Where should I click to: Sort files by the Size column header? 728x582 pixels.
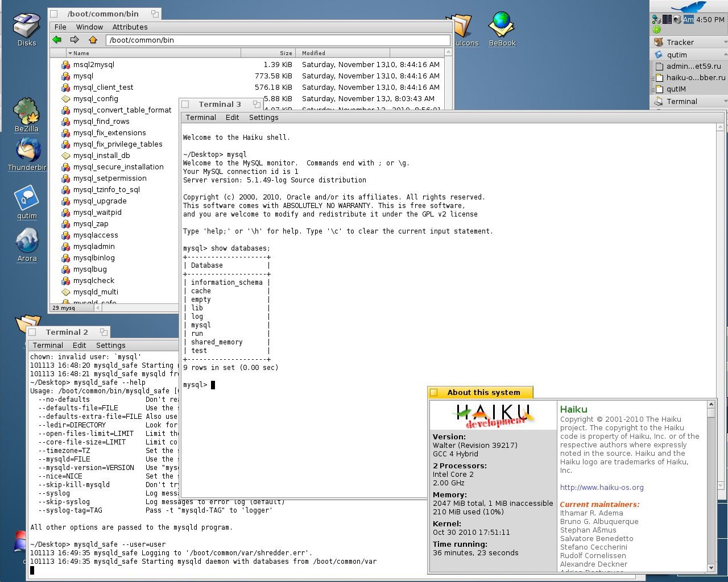pyautogui.click(x=267, y=53)
